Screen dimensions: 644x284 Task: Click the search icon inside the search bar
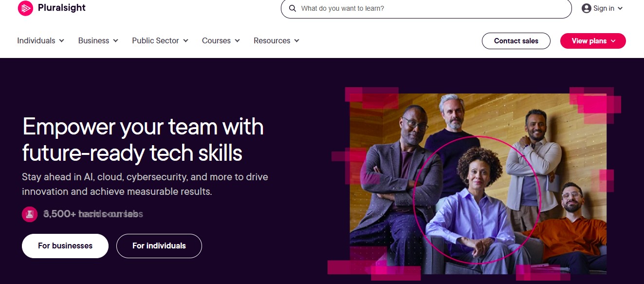[x=292, y=8]
